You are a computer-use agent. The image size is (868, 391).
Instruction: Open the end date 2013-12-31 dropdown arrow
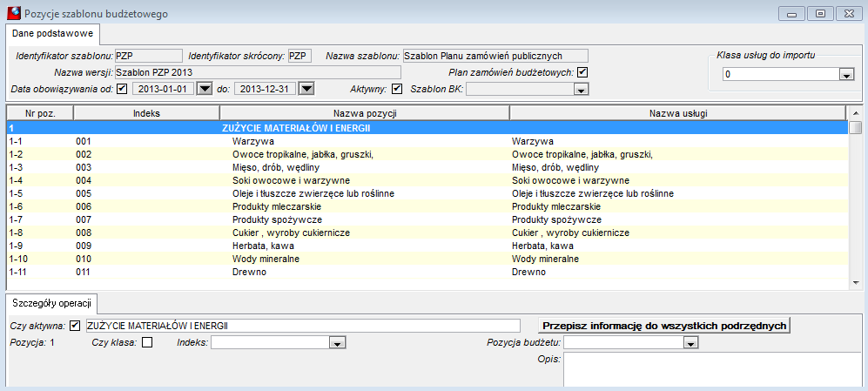306,89
